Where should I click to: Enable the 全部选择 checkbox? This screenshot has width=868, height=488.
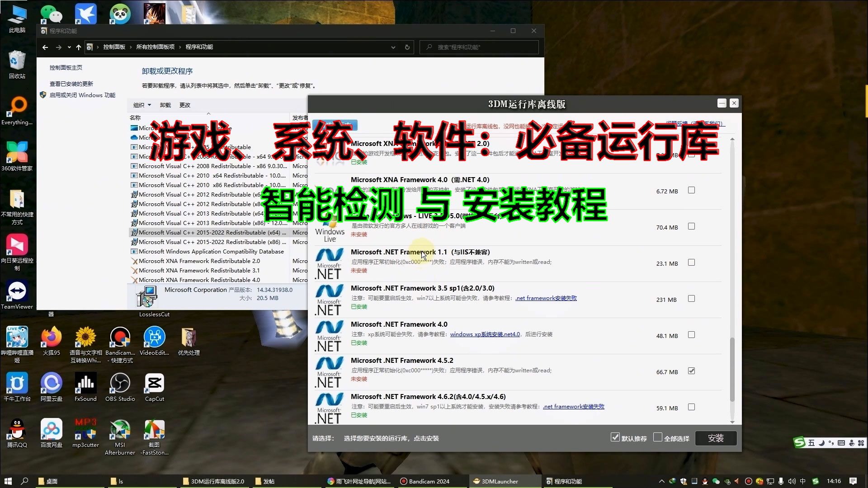659,437
